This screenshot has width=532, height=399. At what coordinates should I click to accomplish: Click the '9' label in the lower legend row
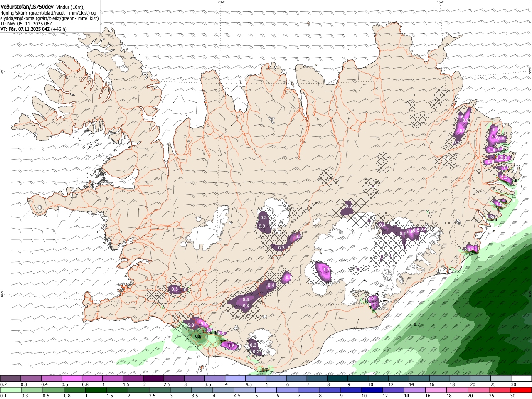pos(342,397)
